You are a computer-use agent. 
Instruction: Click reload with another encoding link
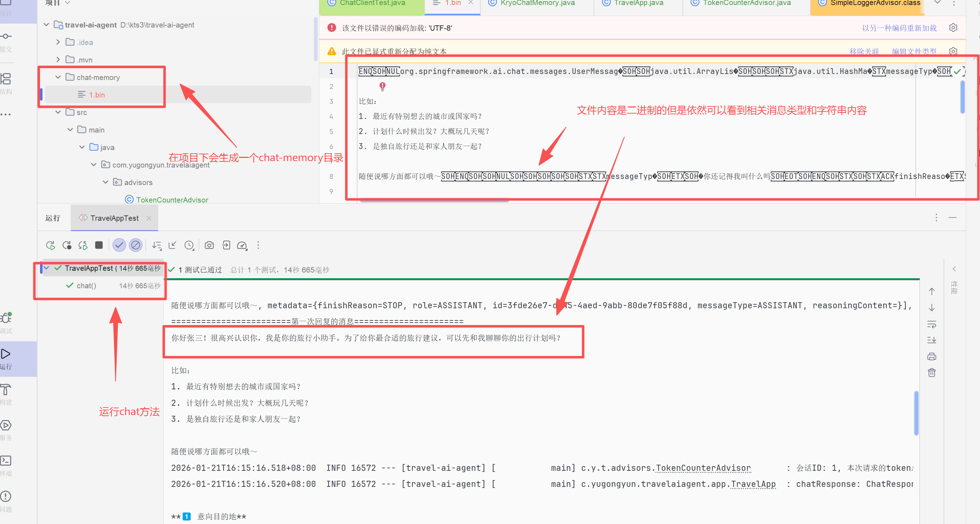click(x=899, y=28)
